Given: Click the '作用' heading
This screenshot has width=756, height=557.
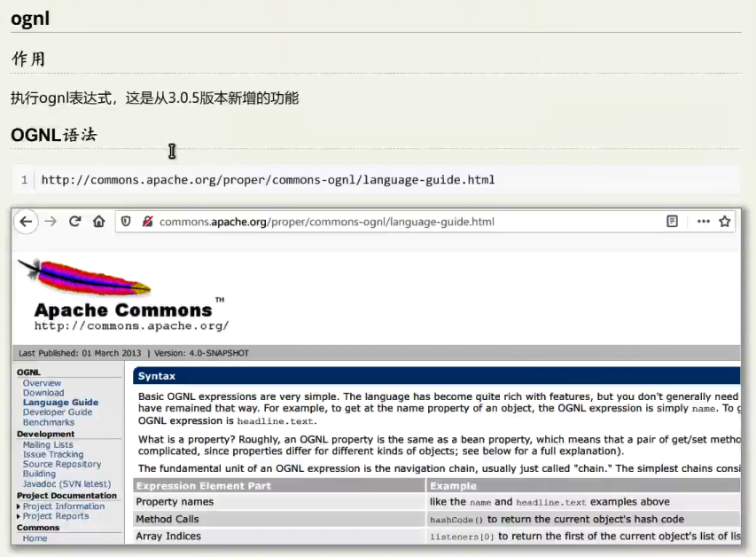Looking at the screenshot, I should pyautogui.click(x=28, y=59).
